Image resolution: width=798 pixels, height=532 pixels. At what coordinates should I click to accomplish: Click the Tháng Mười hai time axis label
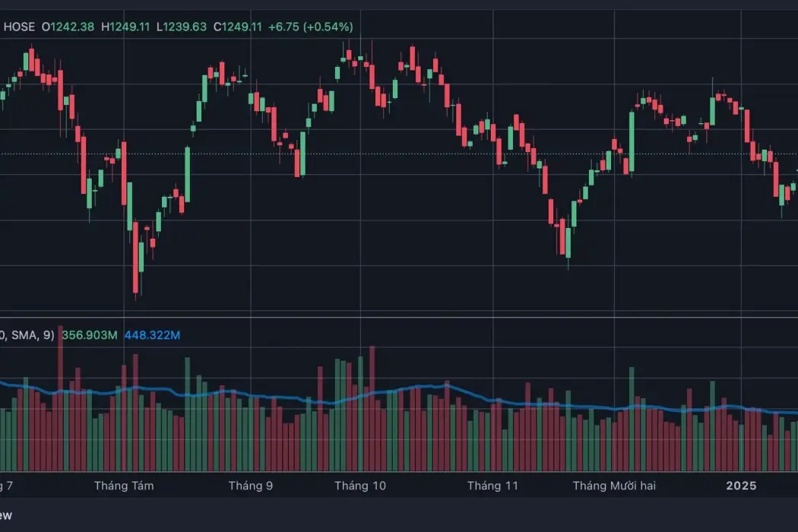point(613,486)
